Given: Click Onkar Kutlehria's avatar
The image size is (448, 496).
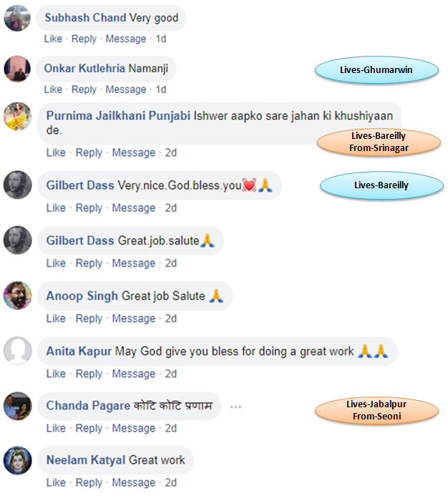Looking at the screenshot, I should tap(17, 69).
